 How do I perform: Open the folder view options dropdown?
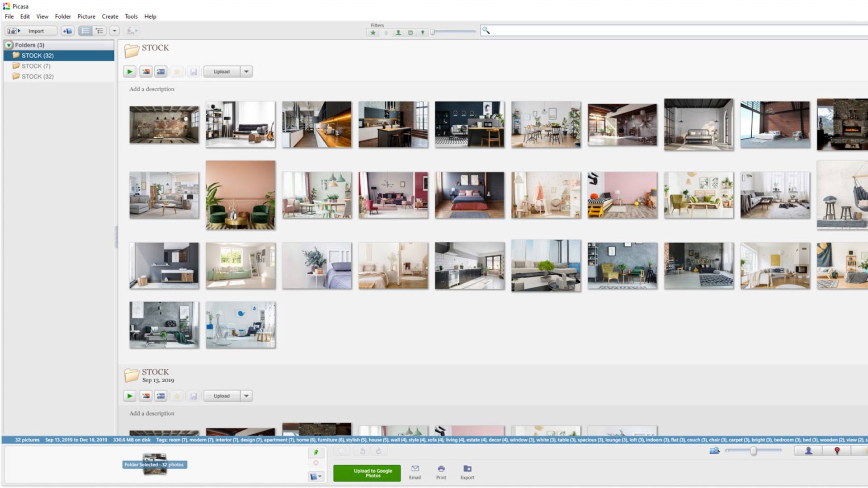[114, 31]
